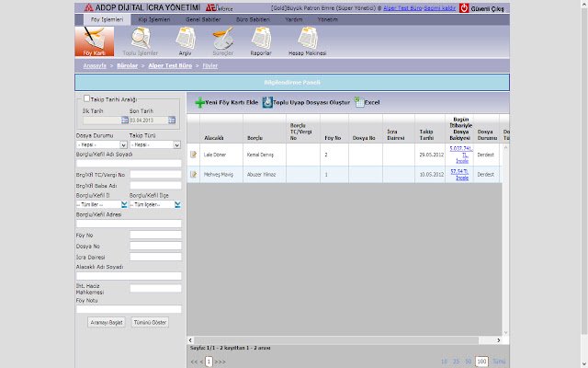The height and width of the screenshot is (368, 588).
Task: Open the Kişi İşlemleri menu
Action: 154,19
